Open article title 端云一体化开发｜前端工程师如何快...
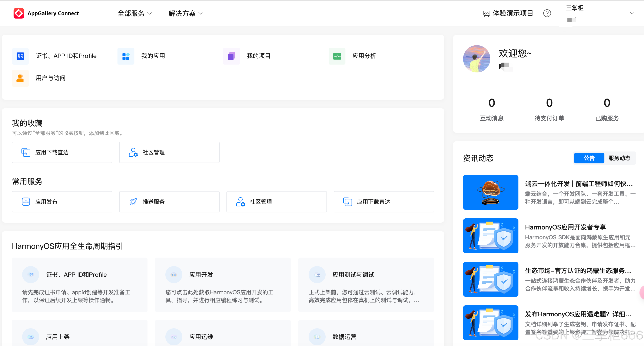 (579, 184)
